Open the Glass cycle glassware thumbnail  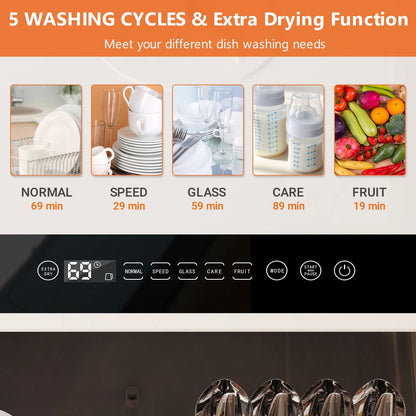[208, 130]
